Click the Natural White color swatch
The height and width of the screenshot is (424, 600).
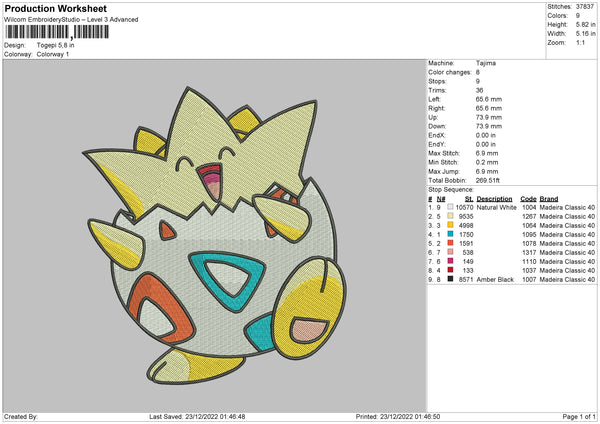click(x=450, y=207)
